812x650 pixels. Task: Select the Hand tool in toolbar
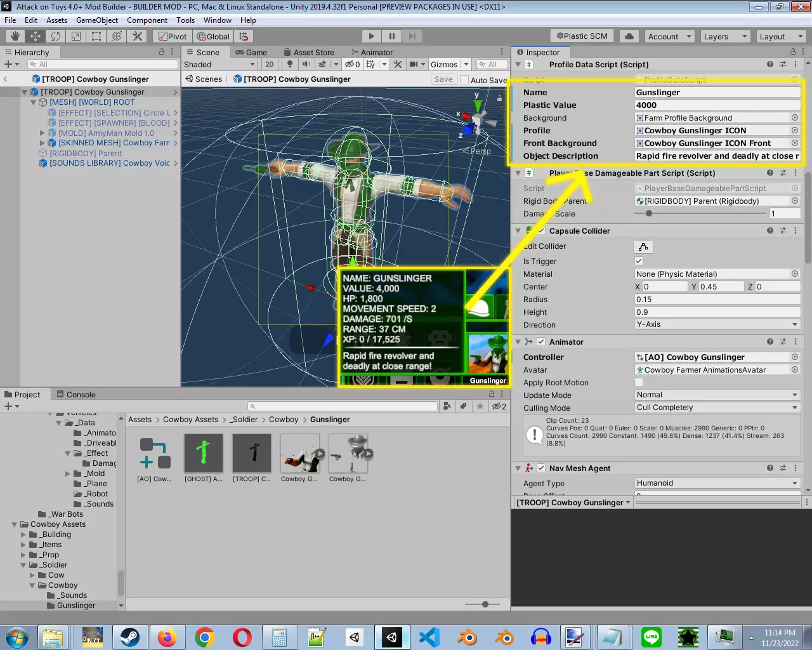pos(15,36)
